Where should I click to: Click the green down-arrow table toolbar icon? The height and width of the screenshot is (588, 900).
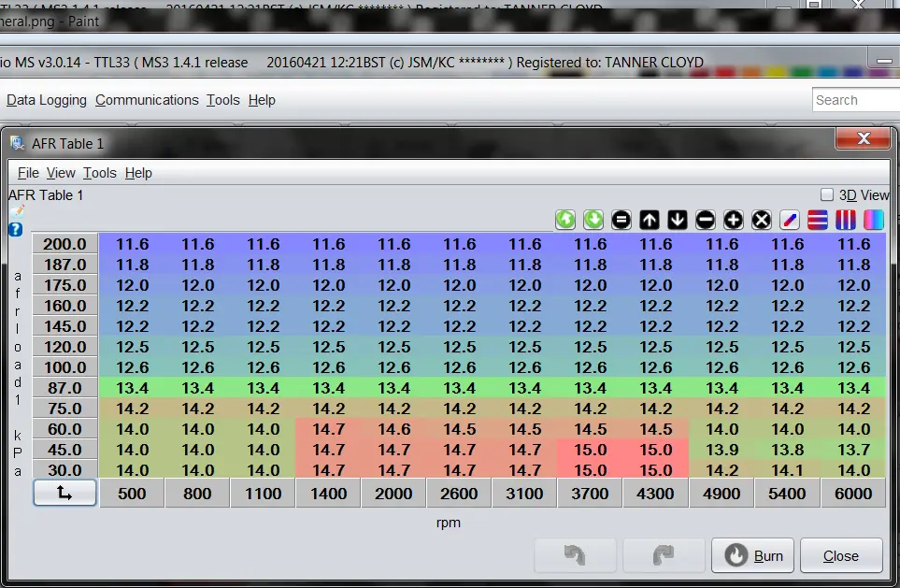pyautogui.click(x=593, y=220)
